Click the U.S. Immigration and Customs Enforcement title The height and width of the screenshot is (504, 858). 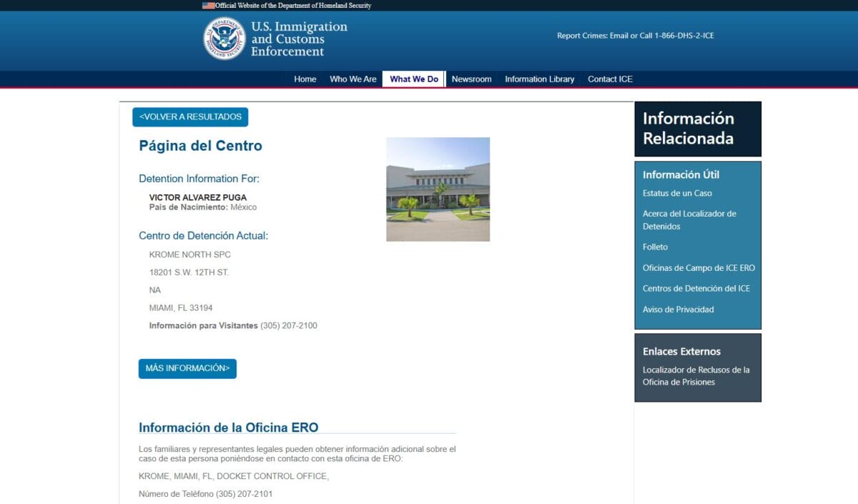[x=298, y=39]
